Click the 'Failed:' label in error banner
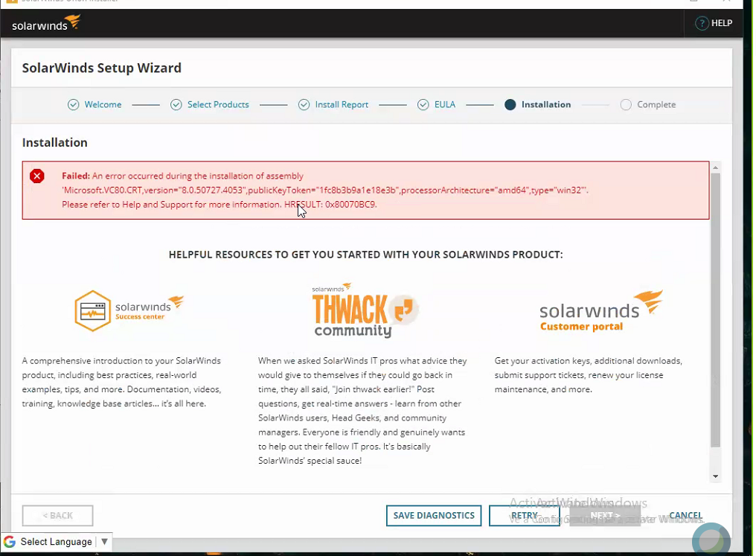 (76, 176)
